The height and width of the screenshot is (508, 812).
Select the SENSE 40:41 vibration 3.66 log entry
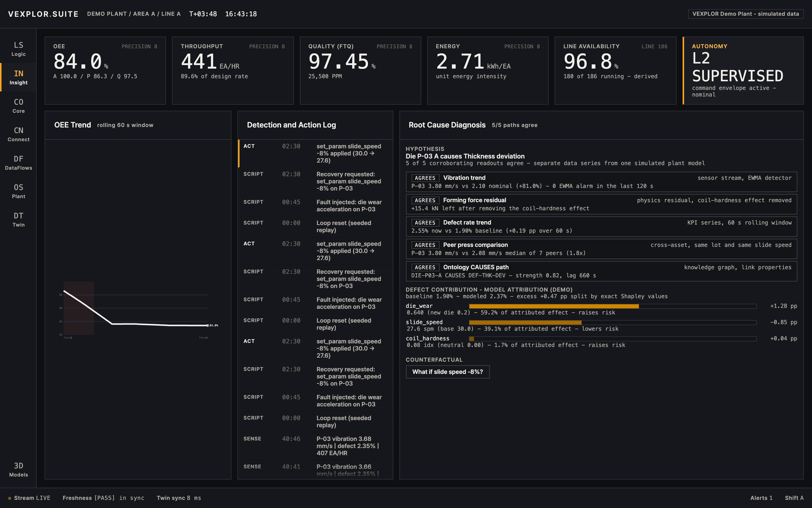pyautogui.click(x=315, y=470)
